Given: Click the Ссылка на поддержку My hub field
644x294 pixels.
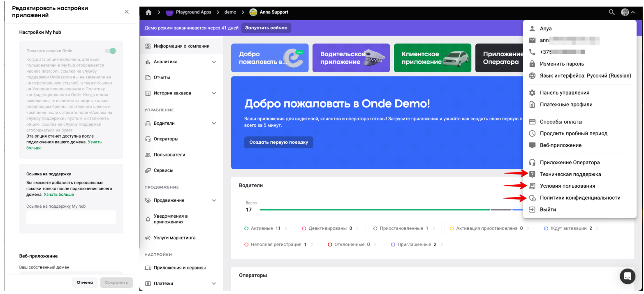Looking at the screenshot, I should point(71,217).
